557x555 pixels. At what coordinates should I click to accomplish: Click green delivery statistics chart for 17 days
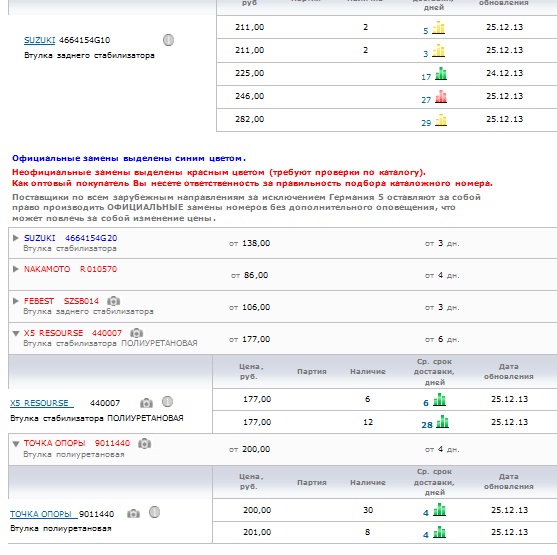441,74
